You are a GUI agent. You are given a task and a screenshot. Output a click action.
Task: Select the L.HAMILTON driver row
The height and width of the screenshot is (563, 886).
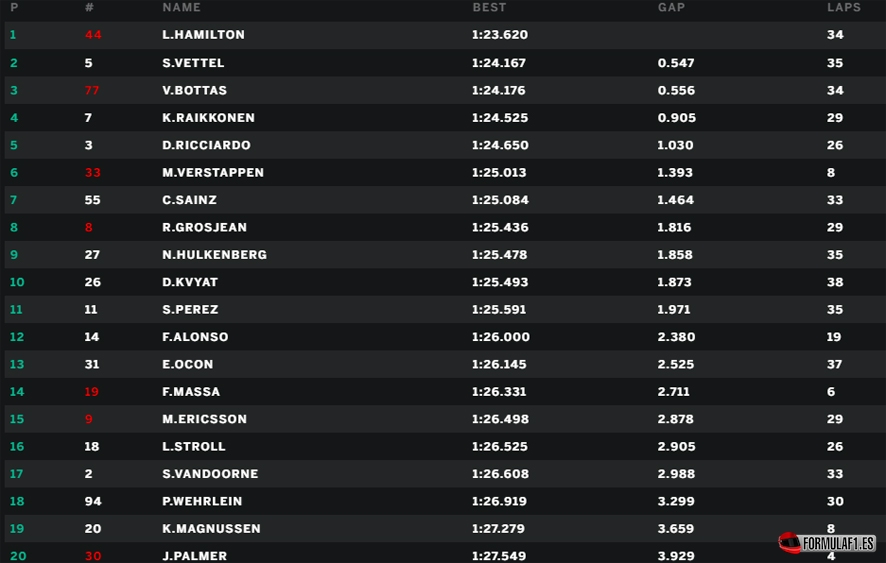tap(445, 35)
